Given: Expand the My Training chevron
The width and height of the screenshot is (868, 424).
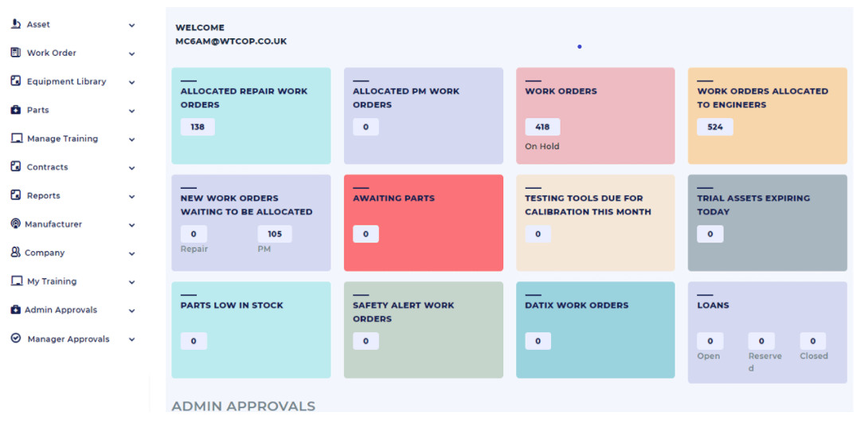Looking at the screenshot, I should [131, 282].
